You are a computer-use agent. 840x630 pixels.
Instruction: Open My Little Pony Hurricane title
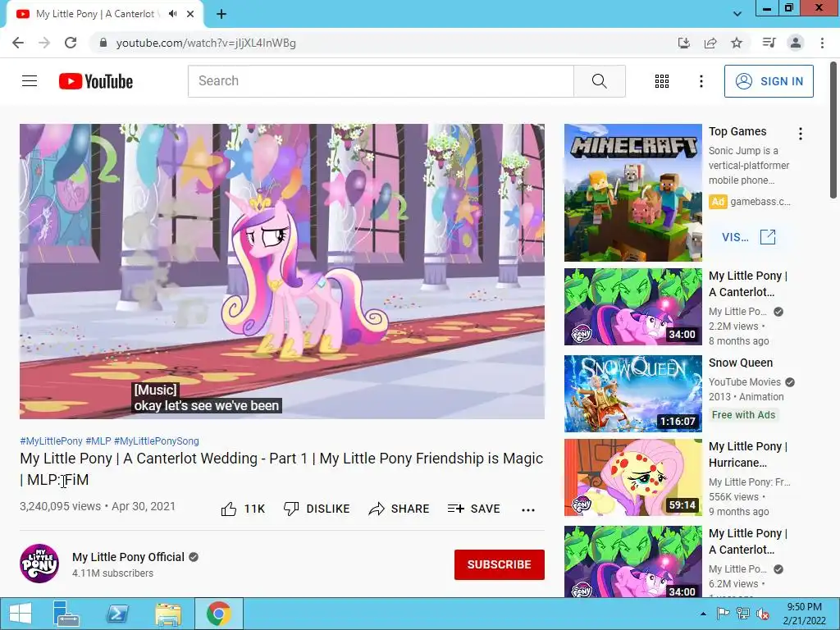[748, 454]
